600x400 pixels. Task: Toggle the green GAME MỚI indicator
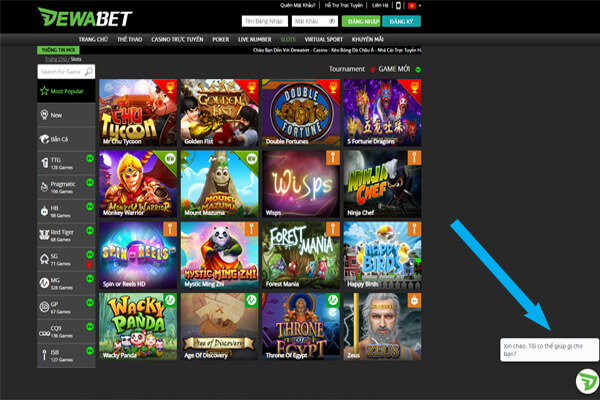pos(418,70)
